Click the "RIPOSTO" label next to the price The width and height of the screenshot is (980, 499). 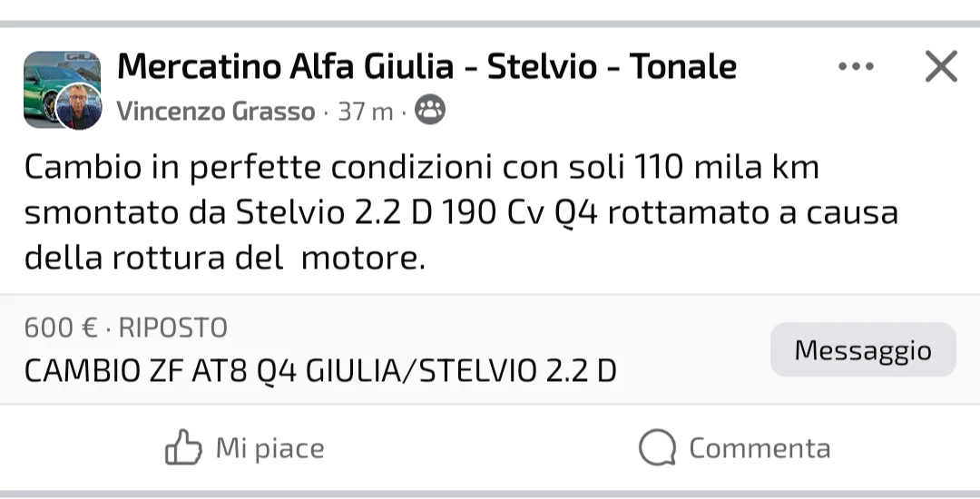coord(173,328)
